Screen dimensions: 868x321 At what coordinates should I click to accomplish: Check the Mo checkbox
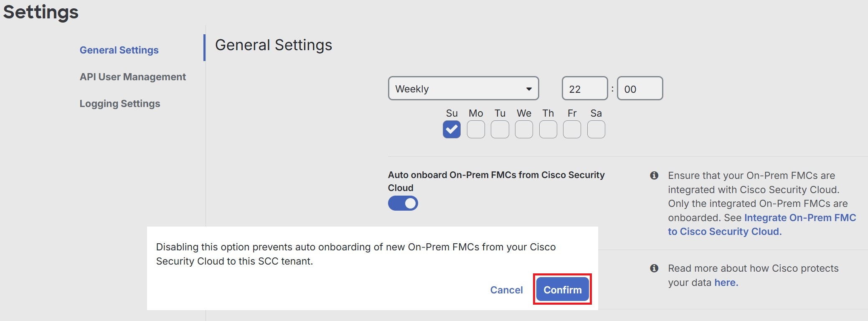click(476, 129)
